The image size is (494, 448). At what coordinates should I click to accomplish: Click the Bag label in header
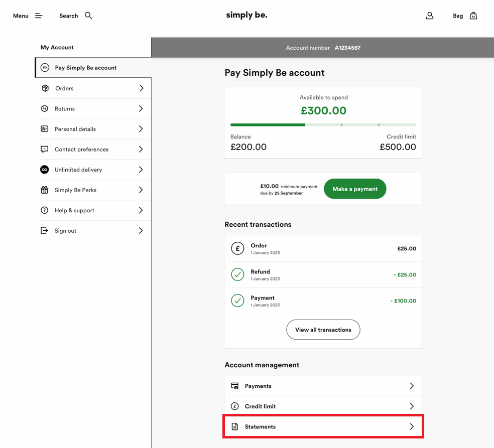[458, 16]
